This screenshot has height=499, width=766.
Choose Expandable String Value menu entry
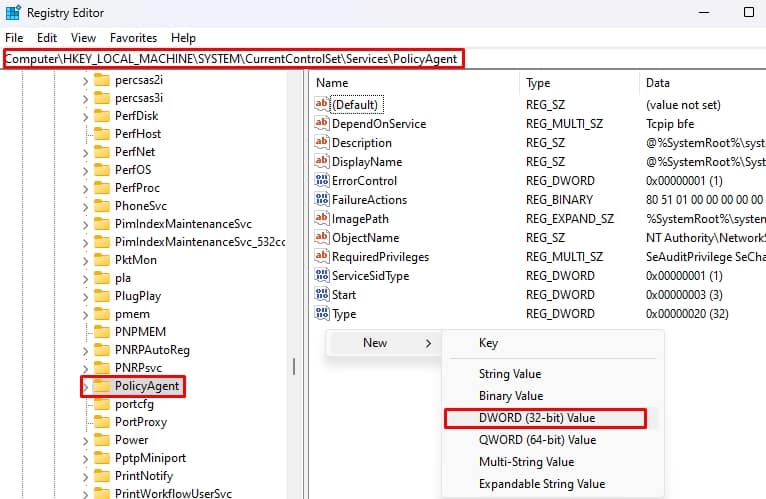click(553, 484)
